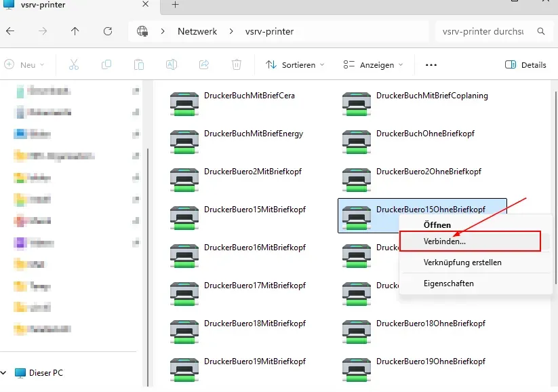Expand the Dieser PC tree node
558x392 pixels.
pos(5,373)
